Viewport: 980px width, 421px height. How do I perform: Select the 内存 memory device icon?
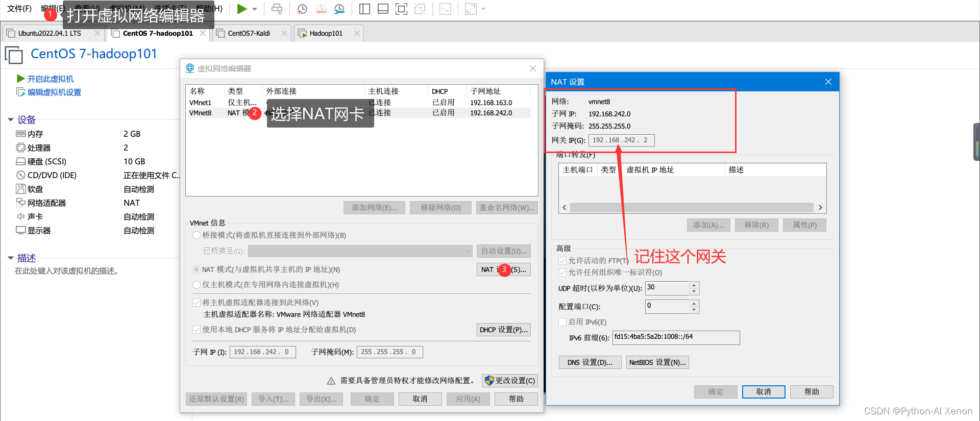coord(21,134)
